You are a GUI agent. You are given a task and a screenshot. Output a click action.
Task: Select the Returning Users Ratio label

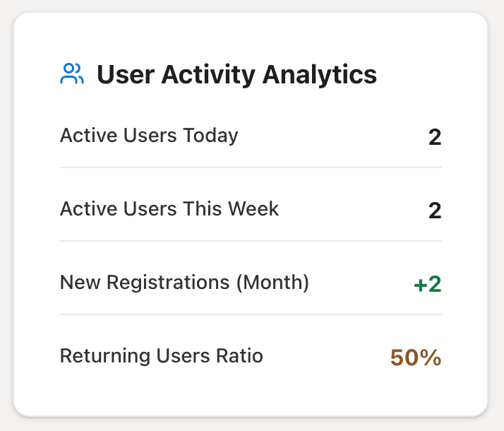(162, 356)
